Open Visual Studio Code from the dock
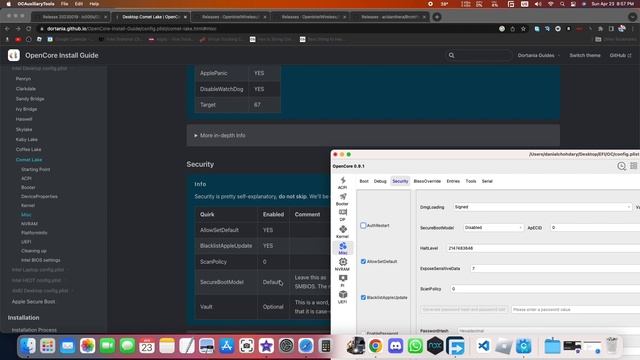The width and height of the screenshot is (640, 360). (484, 346)
